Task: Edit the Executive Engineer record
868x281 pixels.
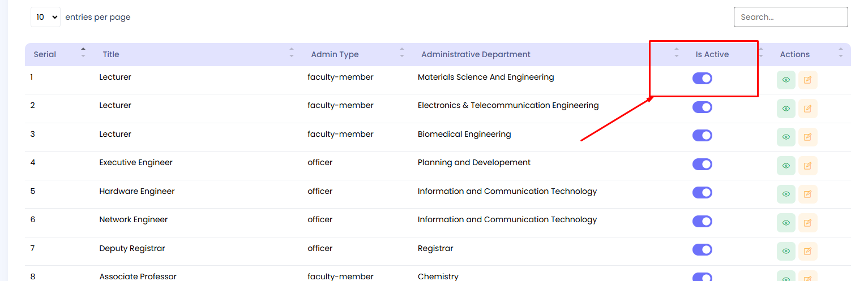Action: (x=807, y=166)
